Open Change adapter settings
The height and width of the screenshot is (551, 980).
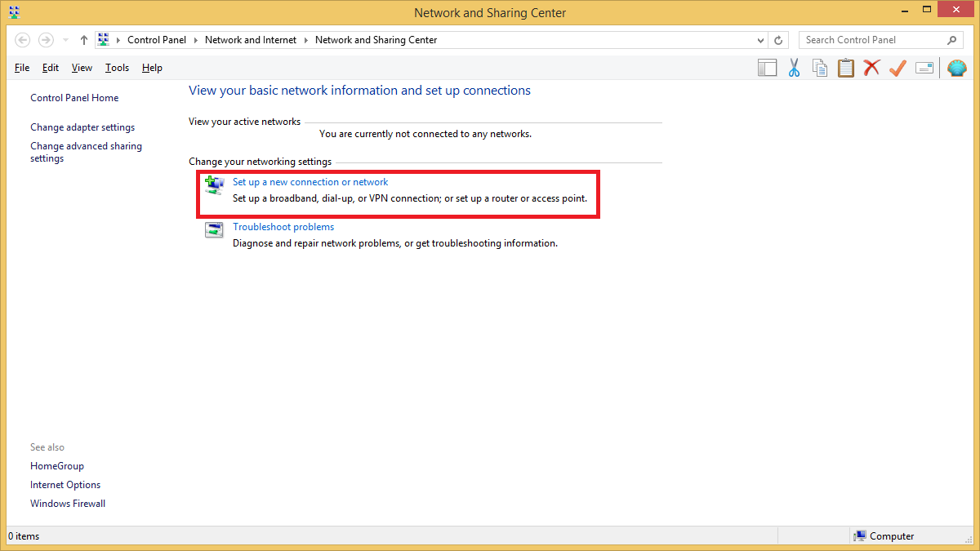[x=82, y=127]
